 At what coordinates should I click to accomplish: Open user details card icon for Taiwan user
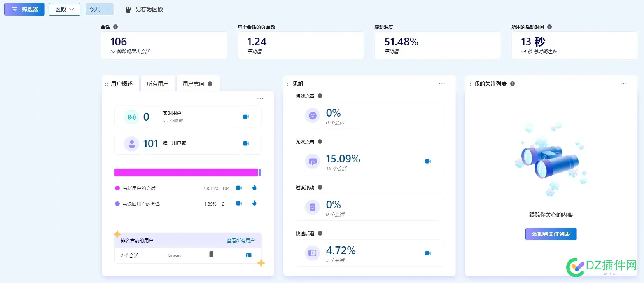(248, 255)
